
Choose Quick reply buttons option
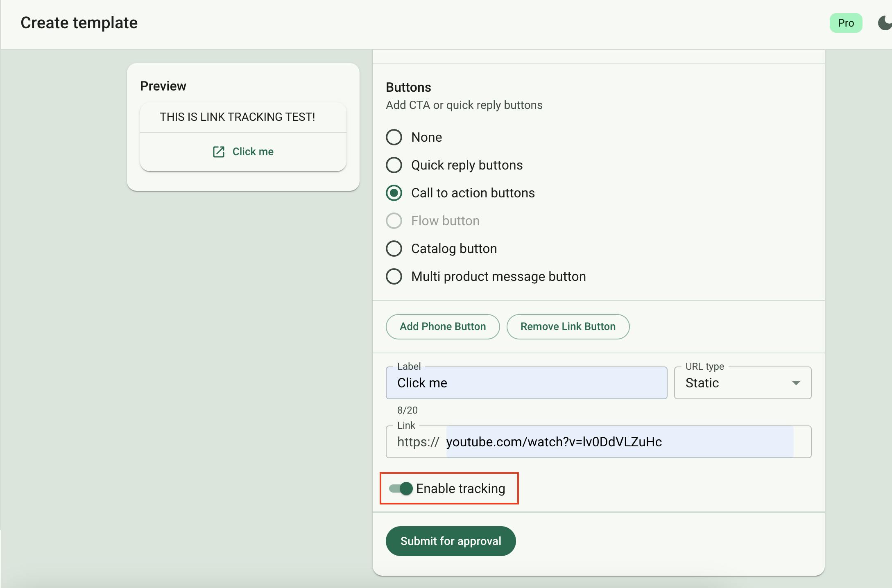[x=394, y=165]
